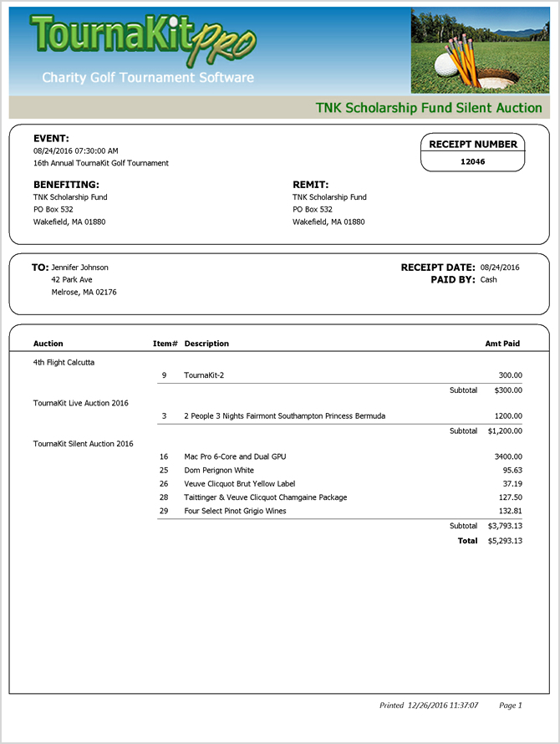Click the event date 08/24/2016 07:30:00 AM
The image size is (560, 744).
(x=76, y=150)
